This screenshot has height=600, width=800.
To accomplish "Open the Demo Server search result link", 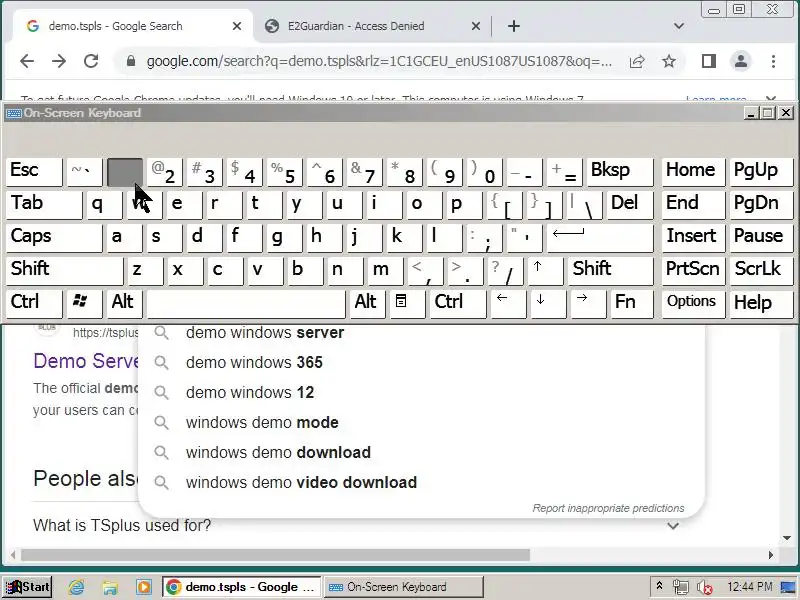I will click(x=86, y=361).
